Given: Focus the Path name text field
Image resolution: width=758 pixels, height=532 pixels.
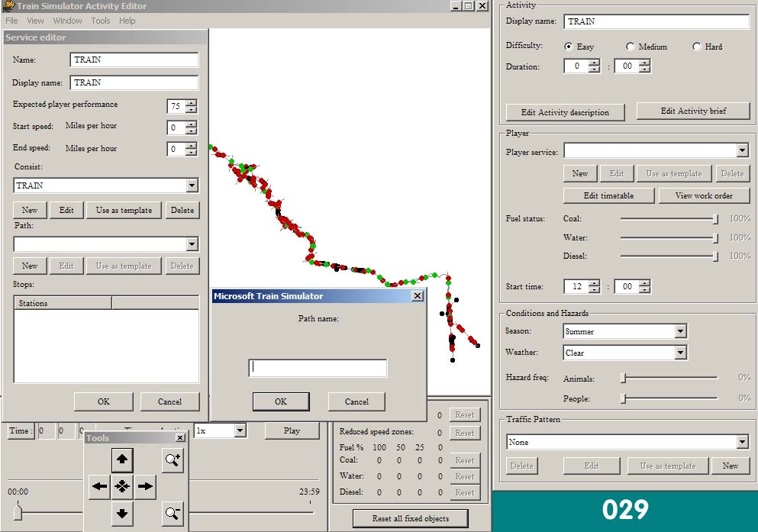Looking at the screenshot, I should (318, 368).
